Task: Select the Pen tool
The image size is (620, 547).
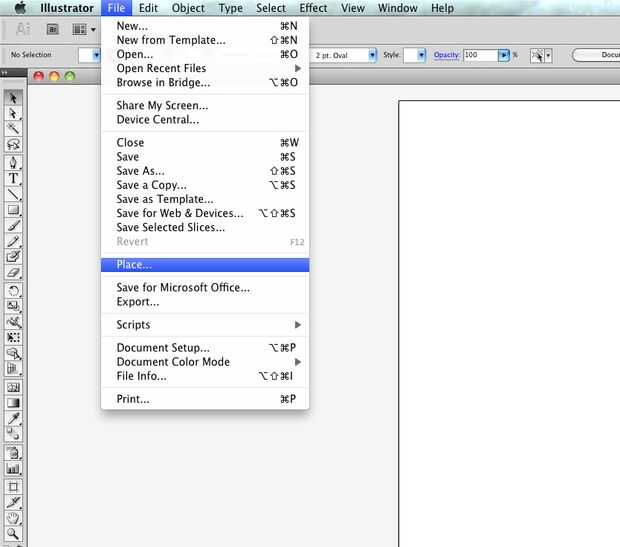Action: pyautogui.click(x=13, y=163)
